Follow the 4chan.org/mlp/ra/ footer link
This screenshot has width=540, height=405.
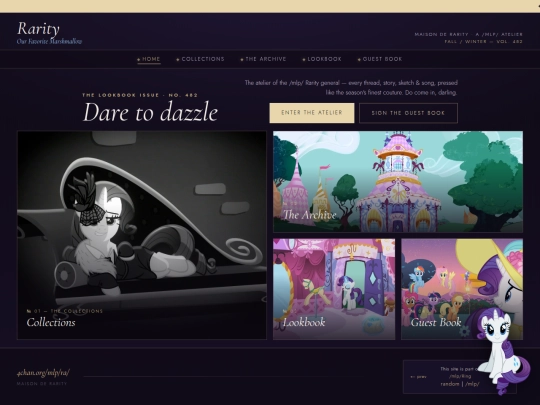pos(43,373)
